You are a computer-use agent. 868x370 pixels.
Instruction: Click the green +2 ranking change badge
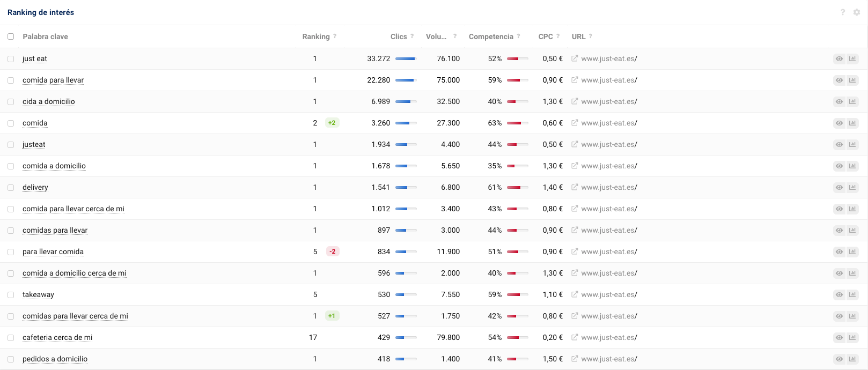coord(332,123)
